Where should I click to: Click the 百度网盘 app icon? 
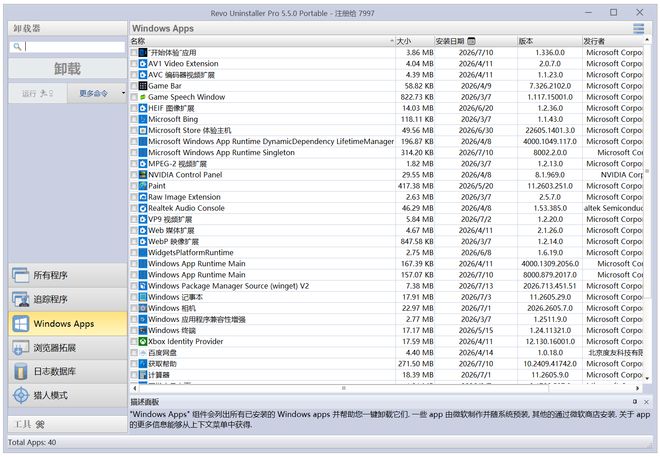(x=143, y=353)
